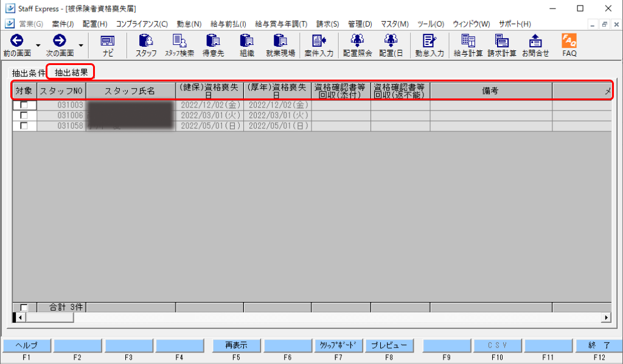Open the 組織 organization screen

point(247,46)
